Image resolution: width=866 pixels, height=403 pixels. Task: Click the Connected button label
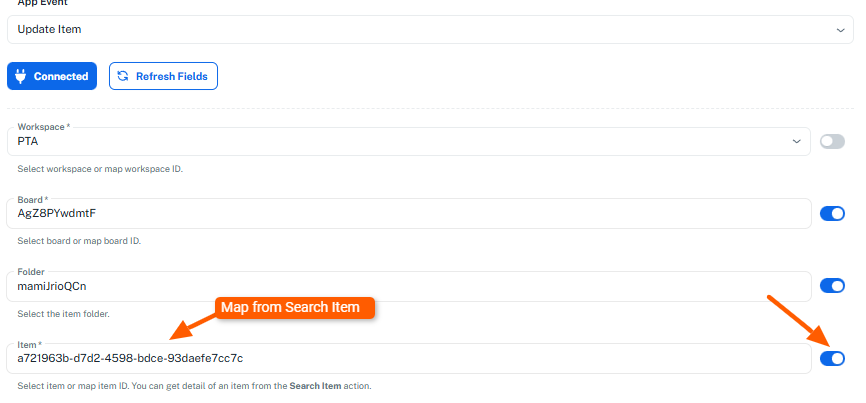pos(60,76)
